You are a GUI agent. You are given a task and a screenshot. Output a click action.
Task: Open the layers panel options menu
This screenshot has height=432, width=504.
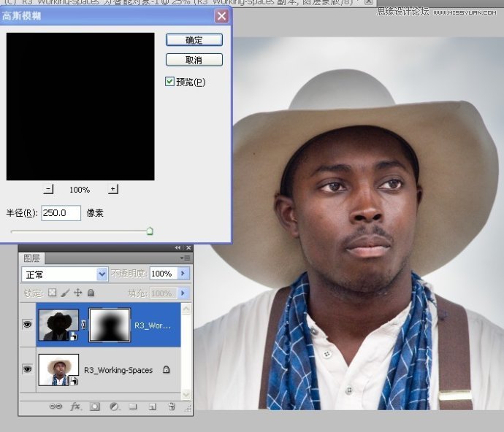coord(186,258)
